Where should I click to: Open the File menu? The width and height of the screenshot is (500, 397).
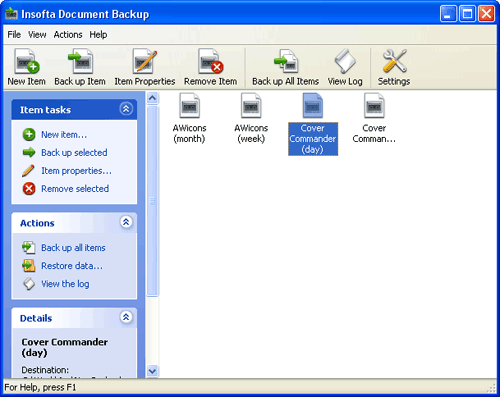[x=14, y=34]
